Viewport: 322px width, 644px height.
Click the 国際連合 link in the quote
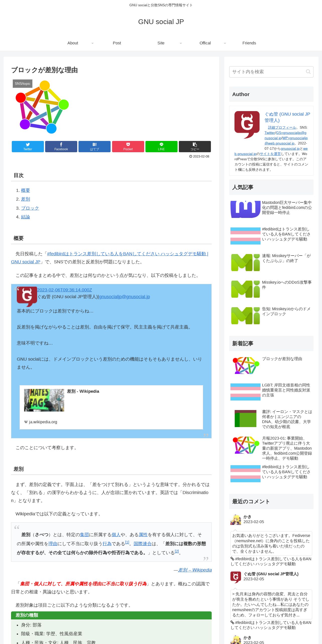tap(143, 544)
